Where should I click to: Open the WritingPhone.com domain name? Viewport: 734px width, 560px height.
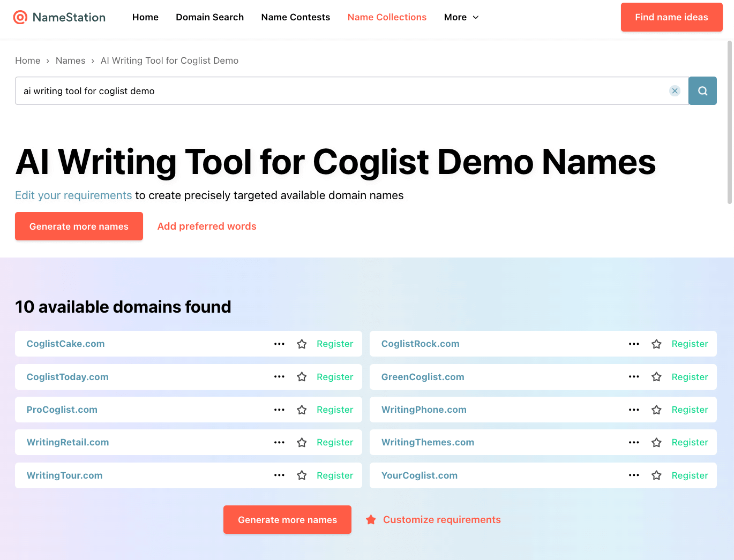click(424, 410)
